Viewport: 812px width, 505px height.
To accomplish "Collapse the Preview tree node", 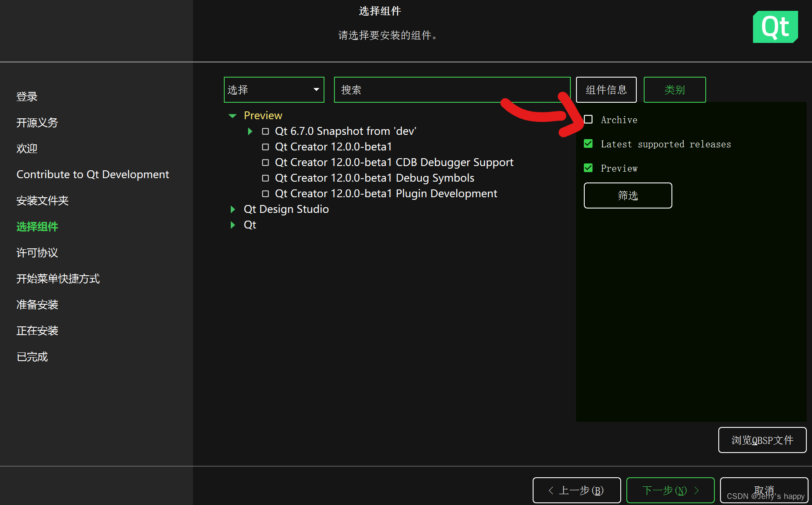I will (232, 116).
